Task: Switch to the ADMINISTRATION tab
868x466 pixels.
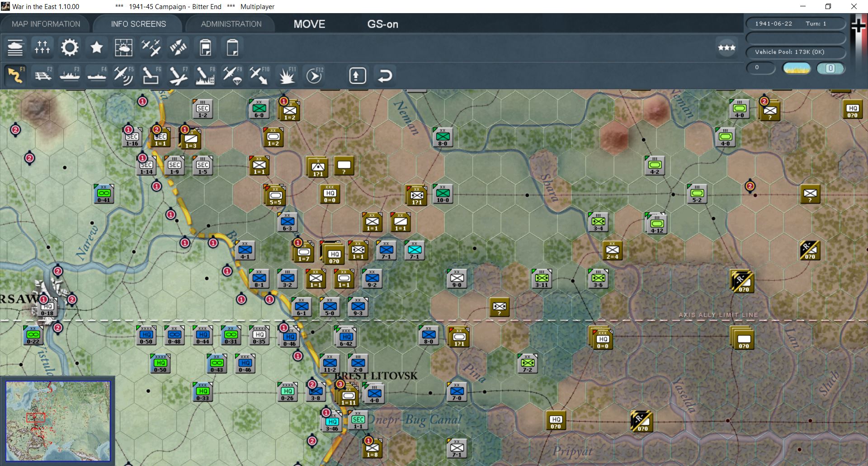Action: (x=231, y=24)
